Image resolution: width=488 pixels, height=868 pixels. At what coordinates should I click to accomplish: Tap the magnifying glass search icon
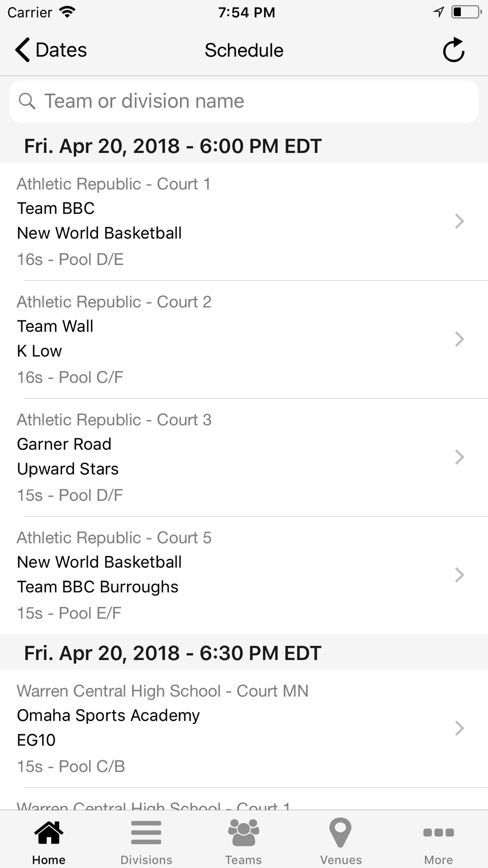point(27,101)
